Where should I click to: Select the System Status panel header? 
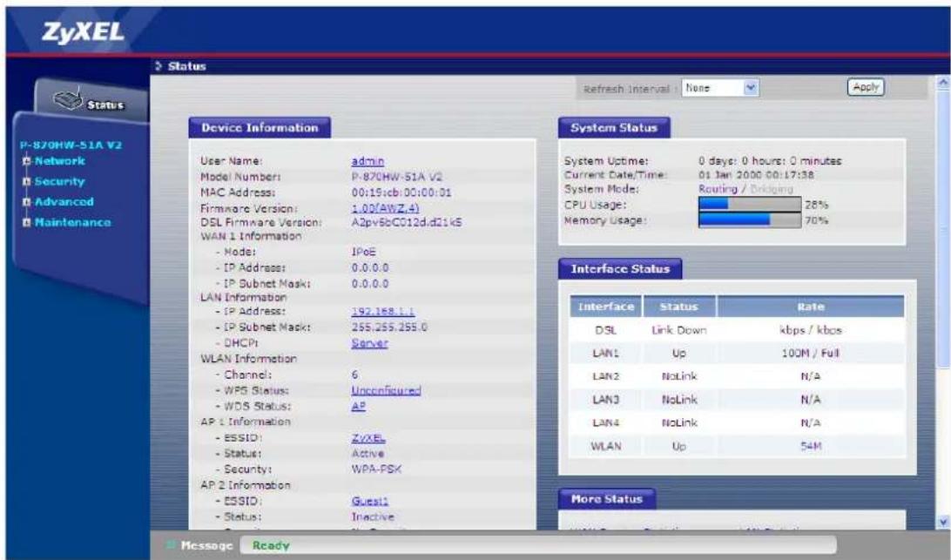click(x=614, y=127)
